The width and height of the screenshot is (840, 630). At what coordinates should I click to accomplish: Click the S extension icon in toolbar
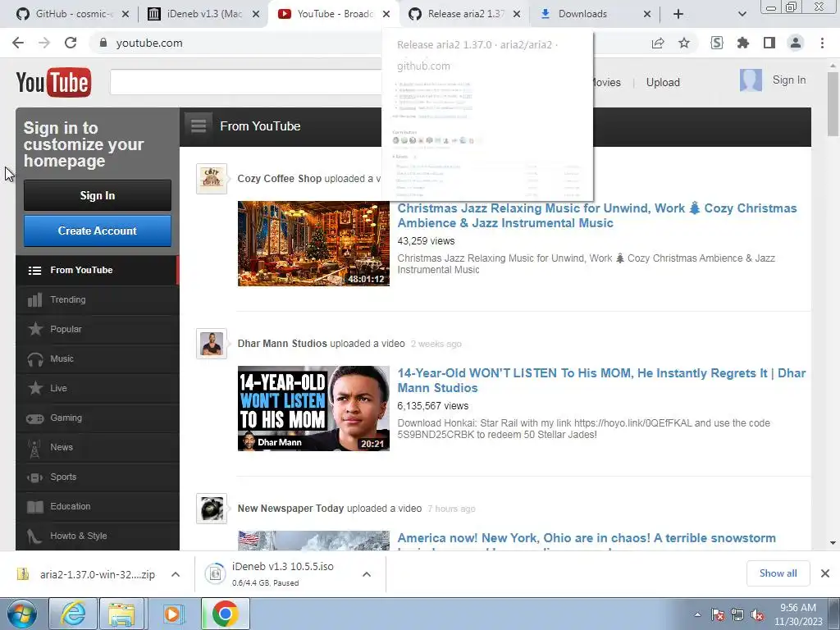(x=717, y=43)
